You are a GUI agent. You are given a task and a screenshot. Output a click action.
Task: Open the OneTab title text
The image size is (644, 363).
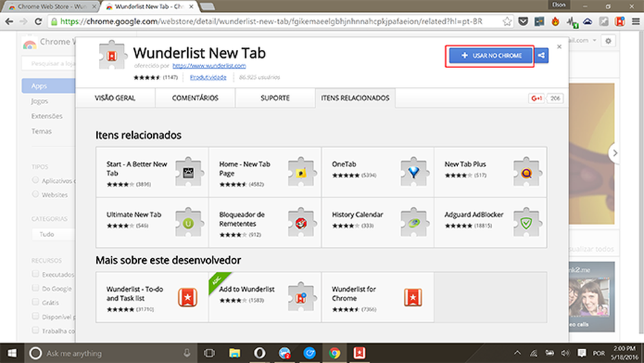[344, 164]
